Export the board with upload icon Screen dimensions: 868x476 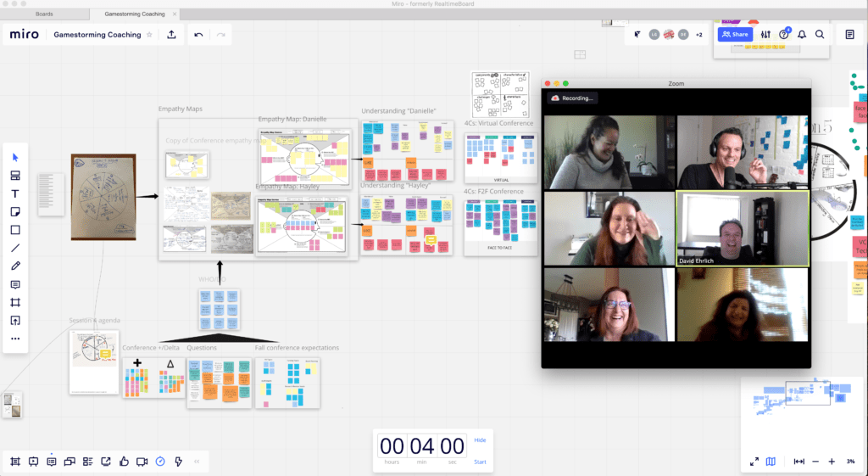[x=171, y=34]
